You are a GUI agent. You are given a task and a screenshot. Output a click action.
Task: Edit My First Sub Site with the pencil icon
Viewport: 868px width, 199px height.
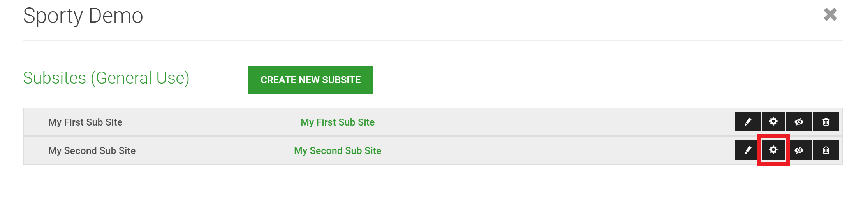pos(747,122)
